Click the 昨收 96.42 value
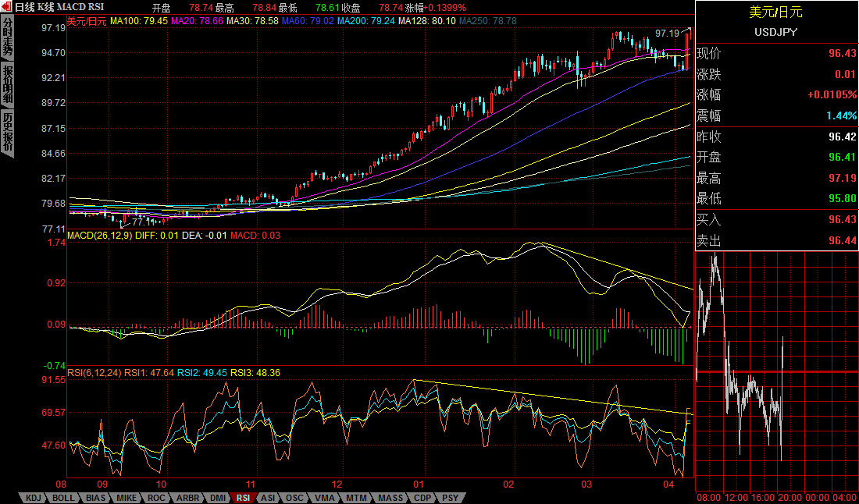The height and width of the screenshot is (504, 859). (x=842, y=137)
